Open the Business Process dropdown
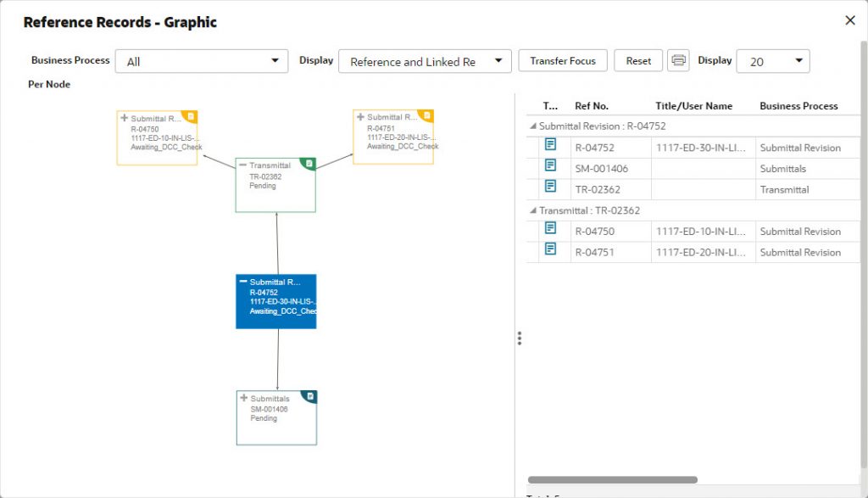The height and width of the screenshot is (498, 868). (x=202, y=61)
